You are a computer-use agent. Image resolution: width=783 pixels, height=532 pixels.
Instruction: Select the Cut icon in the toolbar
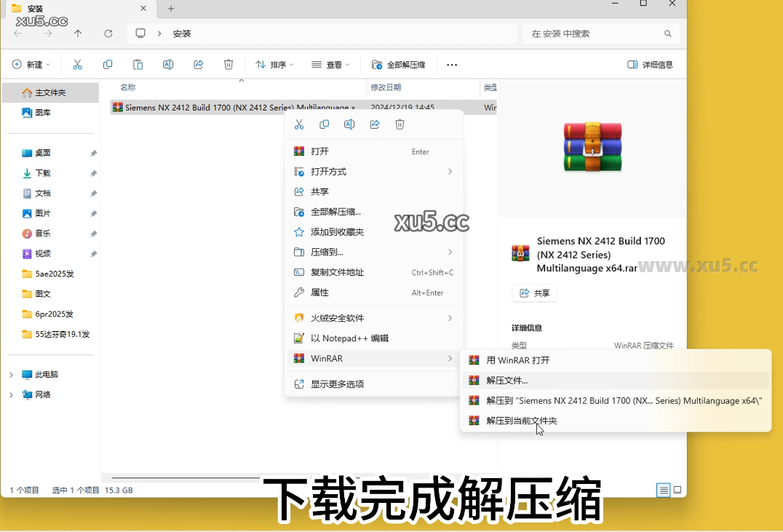tap(78, 65)
